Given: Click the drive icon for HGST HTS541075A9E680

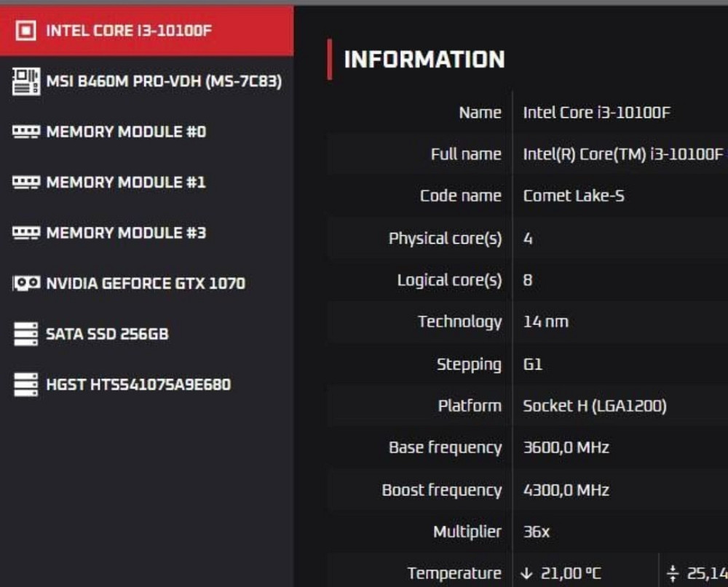Looking at the screenshot, I should pos(26,384).
